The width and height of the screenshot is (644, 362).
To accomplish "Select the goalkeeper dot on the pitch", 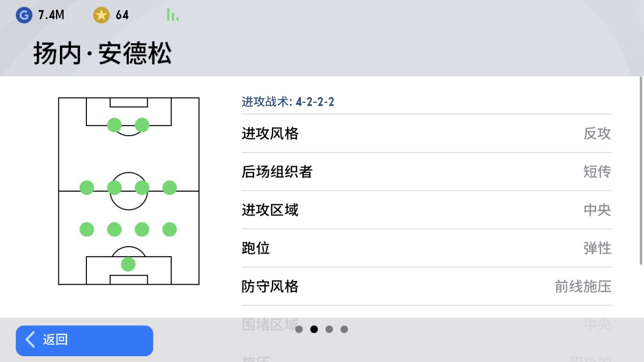I will (128, 264).
